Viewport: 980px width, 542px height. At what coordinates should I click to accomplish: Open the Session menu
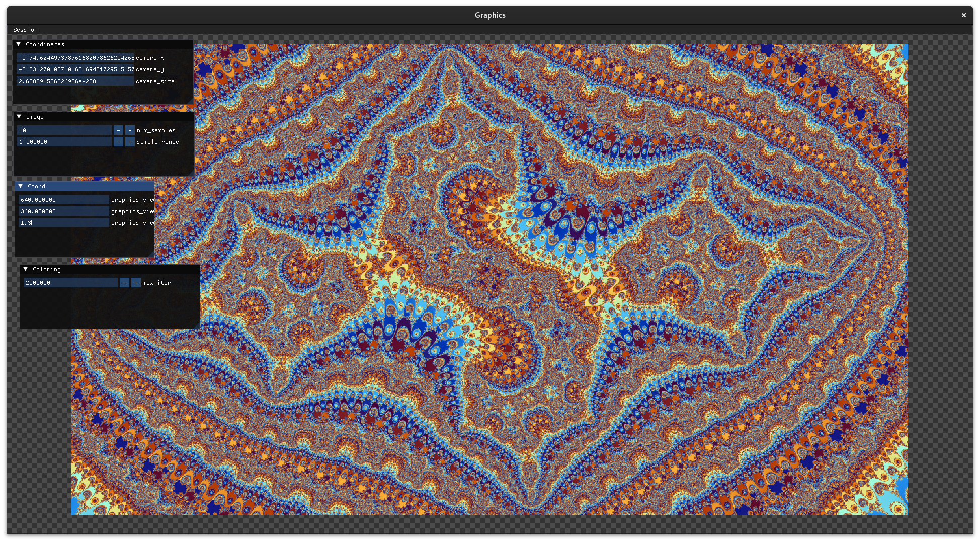25,30
